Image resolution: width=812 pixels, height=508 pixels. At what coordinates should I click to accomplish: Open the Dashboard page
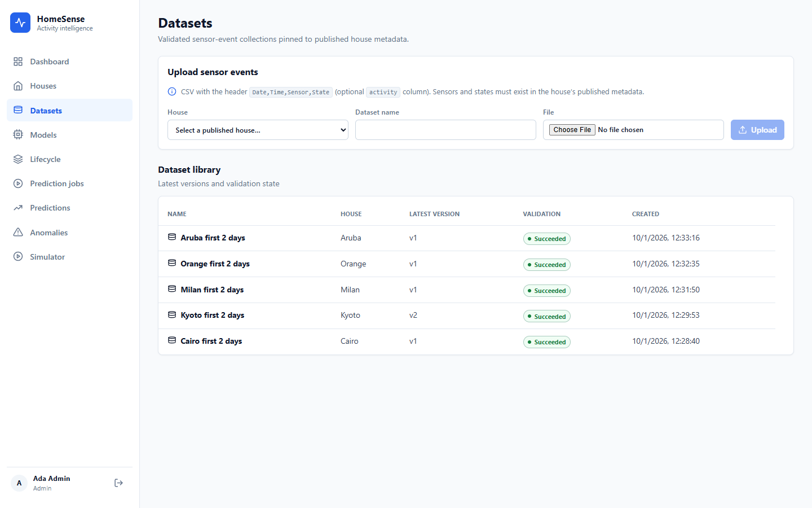click(x=69, y=62)
